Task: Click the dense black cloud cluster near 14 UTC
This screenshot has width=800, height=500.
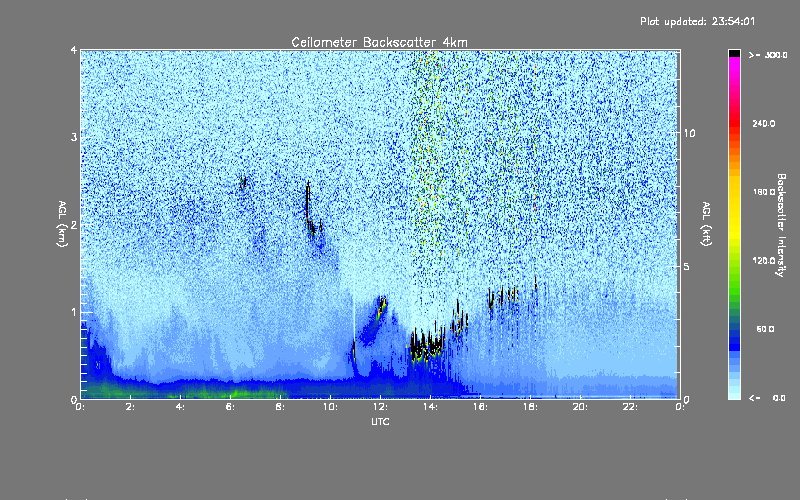Action: (428, 345)
